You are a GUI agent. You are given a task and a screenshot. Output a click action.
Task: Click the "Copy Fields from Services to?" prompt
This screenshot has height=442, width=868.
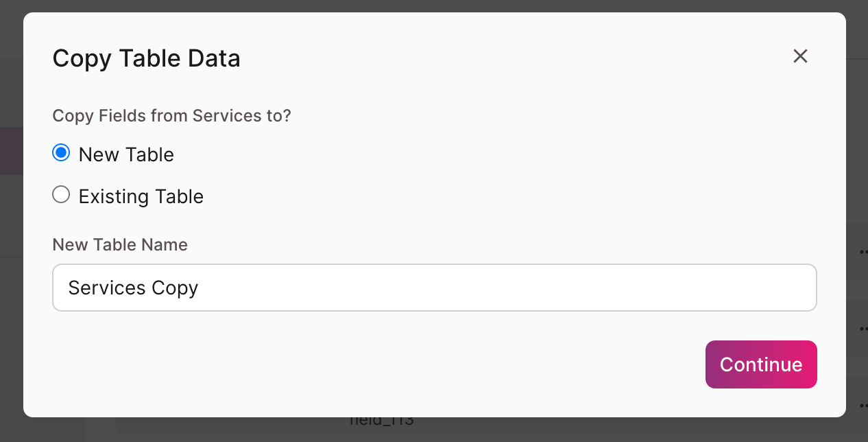(x=171, y=116)
